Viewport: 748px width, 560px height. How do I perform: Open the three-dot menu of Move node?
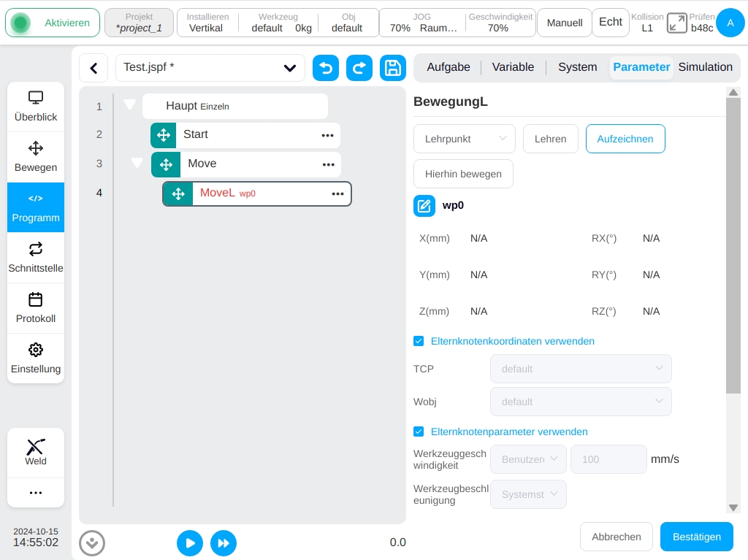point(328,164)
